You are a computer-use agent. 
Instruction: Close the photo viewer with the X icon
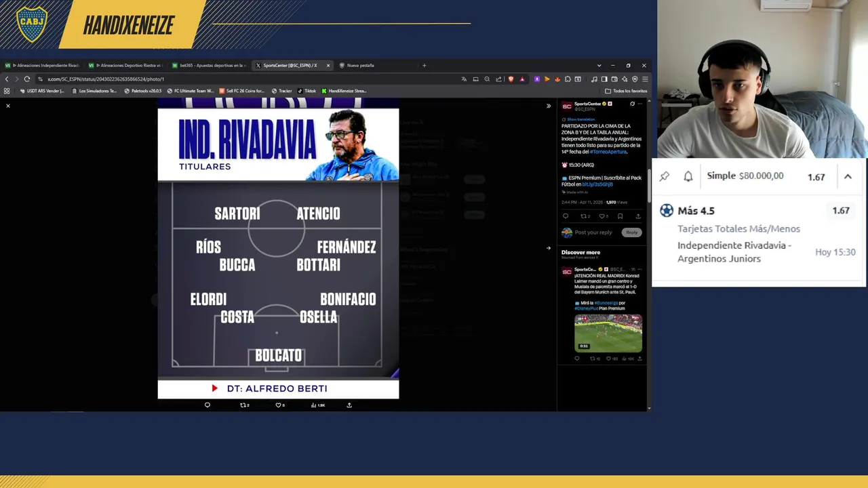tap(8, 106)
